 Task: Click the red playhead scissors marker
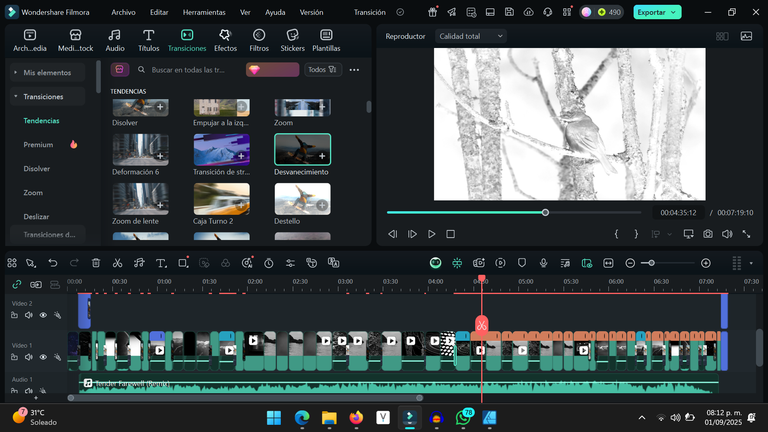[x=481, y=325]
